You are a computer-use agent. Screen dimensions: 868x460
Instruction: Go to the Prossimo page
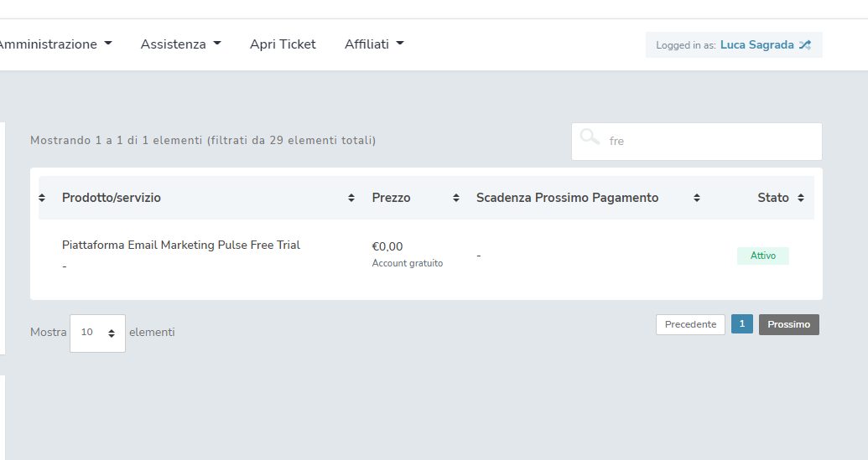coord(789,324)
